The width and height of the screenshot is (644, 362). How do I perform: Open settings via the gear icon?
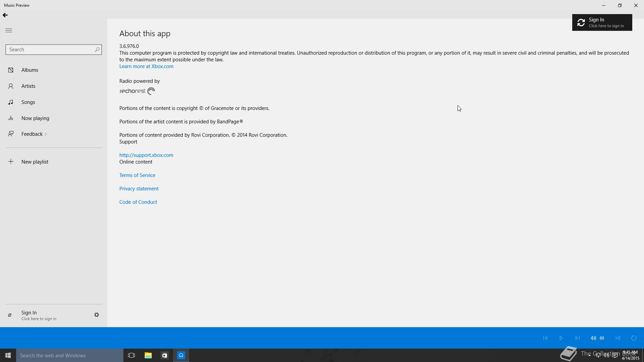(x=97, y=315)
